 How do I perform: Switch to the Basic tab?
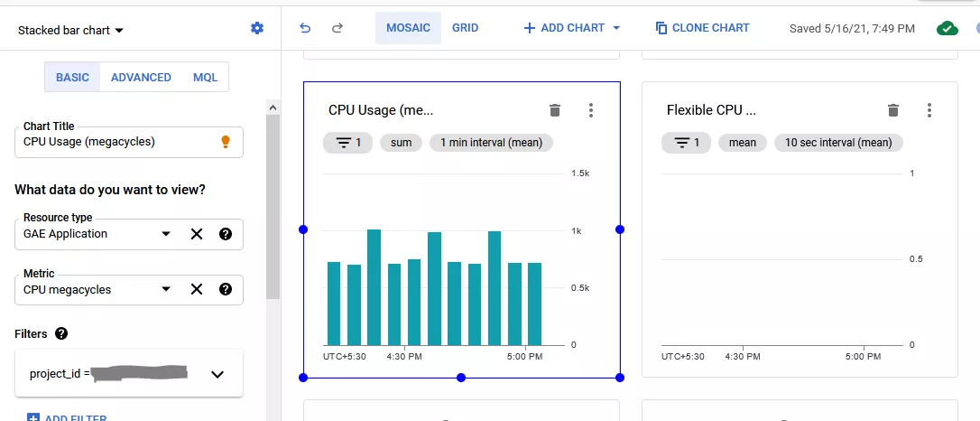(72, 78)
